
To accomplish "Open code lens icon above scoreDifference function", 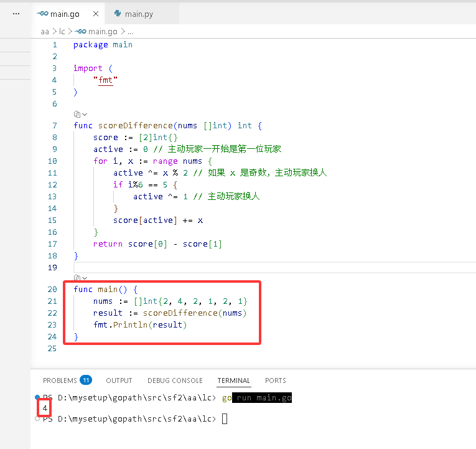I will [x=77, y=114].
